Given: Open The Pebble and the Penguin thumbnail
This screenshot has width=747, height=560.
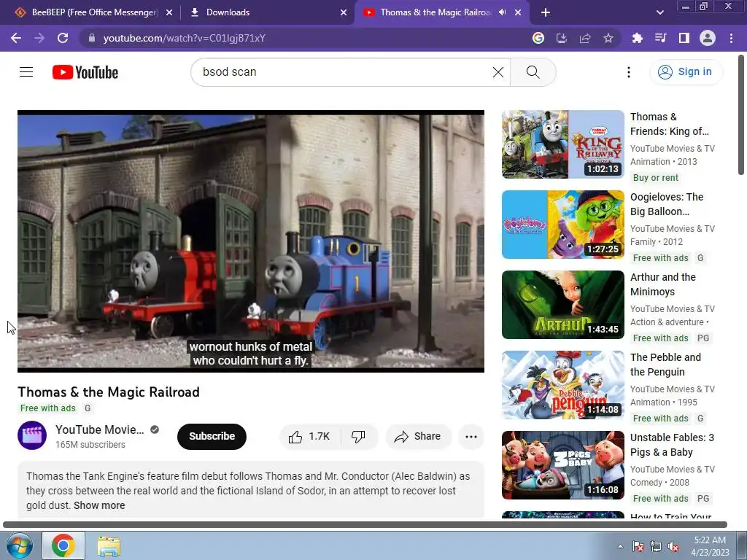Looking at the screenshot, I should (562, 385).
